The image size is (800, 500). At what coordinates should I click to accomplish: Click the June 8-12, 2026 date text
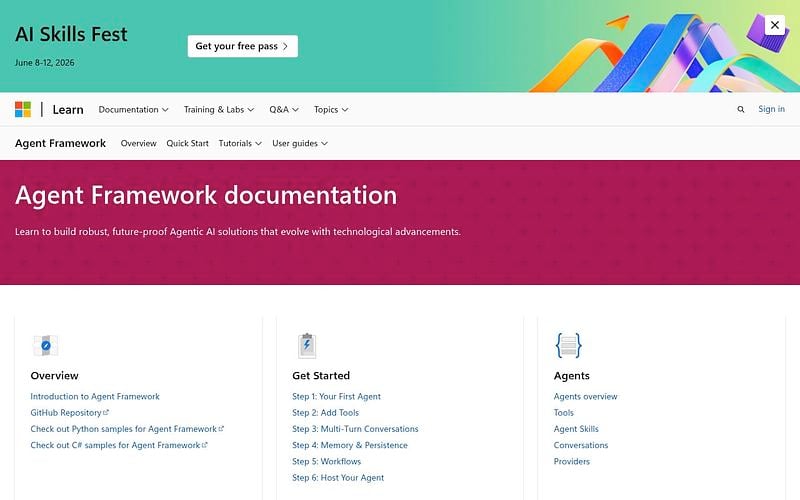click(44, 63)
